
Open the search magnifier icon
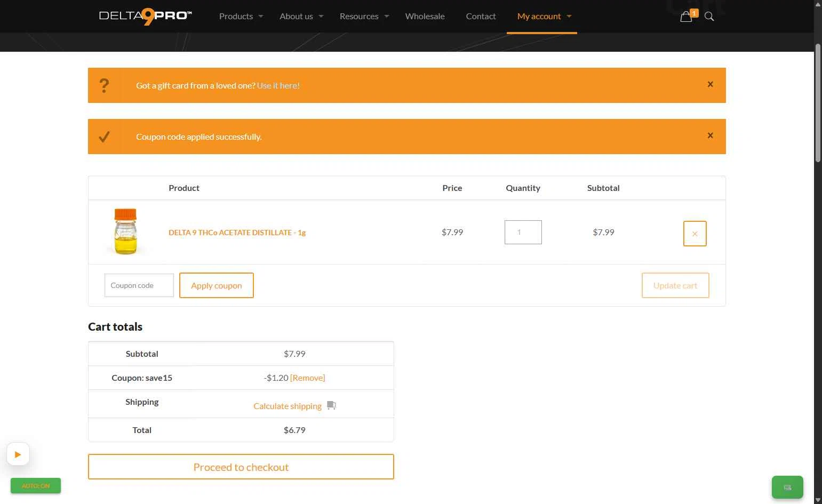pos(709,17)
